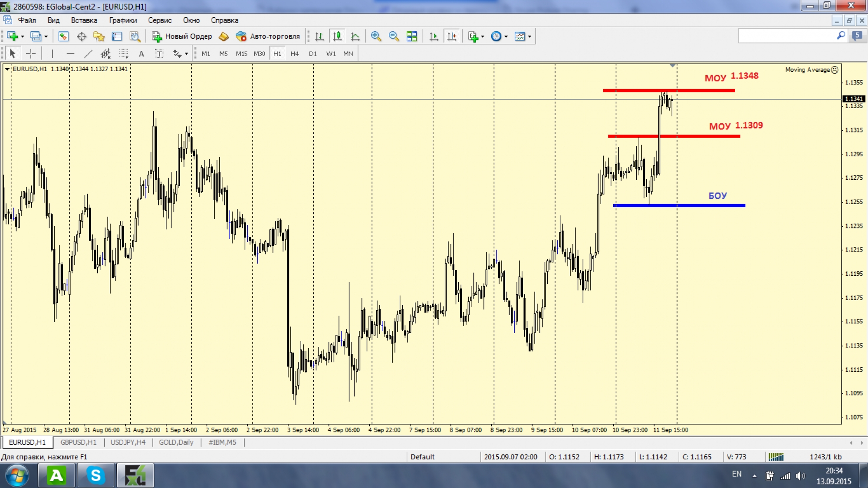Screen dimensions: 868x488
Task: Toggle the Auto Scroll chart button
Action: tap(434, 36)
